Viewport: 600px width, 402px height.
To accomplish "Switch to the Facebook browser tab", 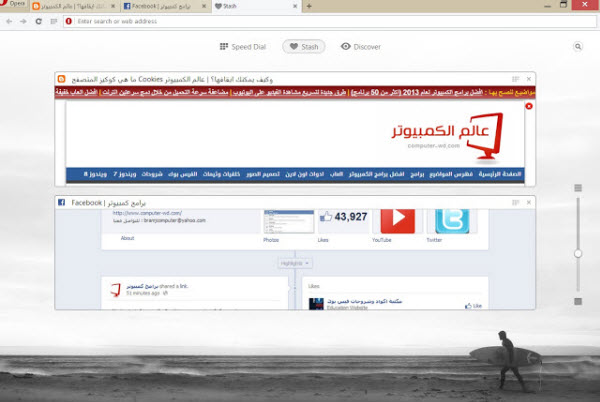I will 165,6.
